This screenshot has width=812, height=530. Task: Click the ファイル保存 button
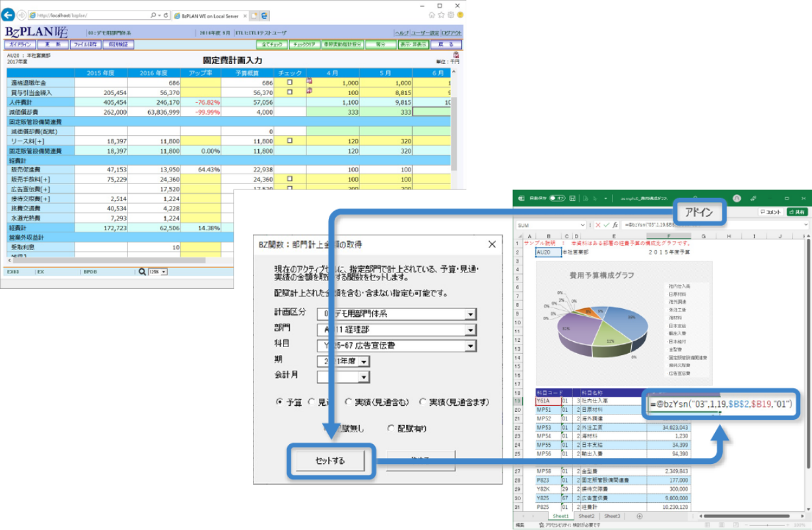(x=86, y=45)
